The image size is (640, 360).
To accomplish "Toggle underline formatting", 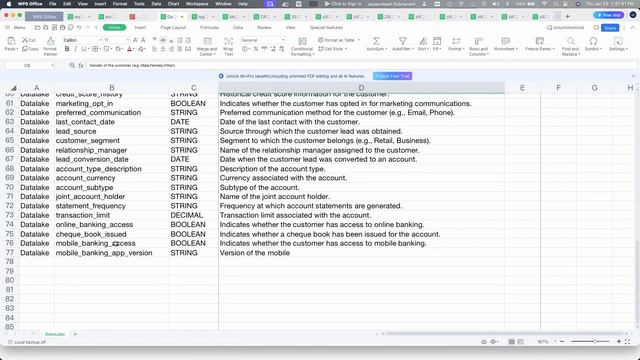I will [x=84, y=49].
